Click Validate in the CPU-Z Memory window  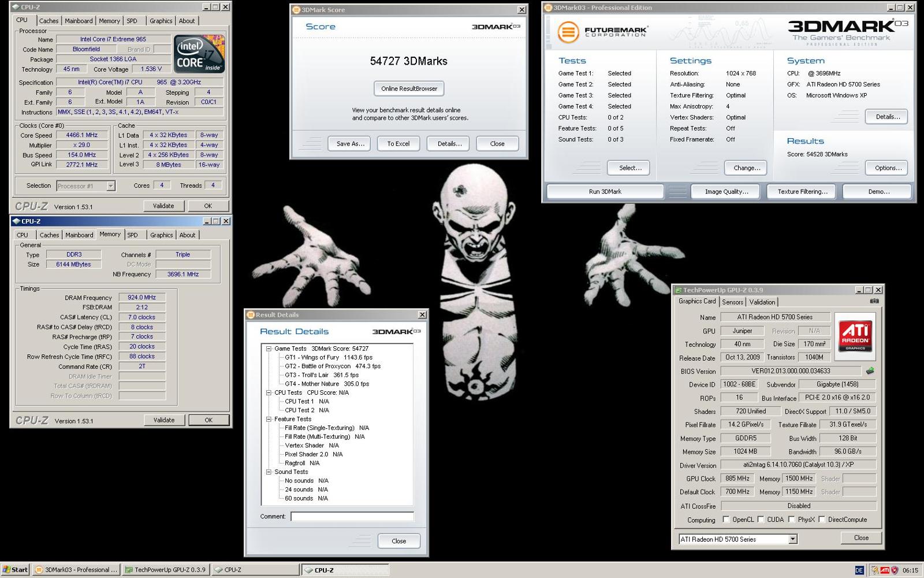coord(164,420)
